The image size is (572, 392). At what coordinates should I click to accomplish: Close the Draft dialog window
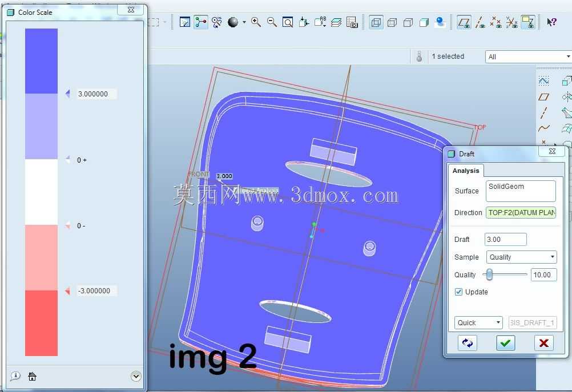click(552, 151)
